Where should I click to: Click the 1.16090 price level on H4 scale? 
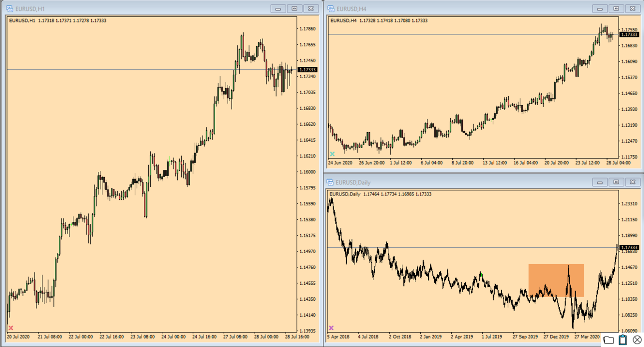(x=630, y=62)
